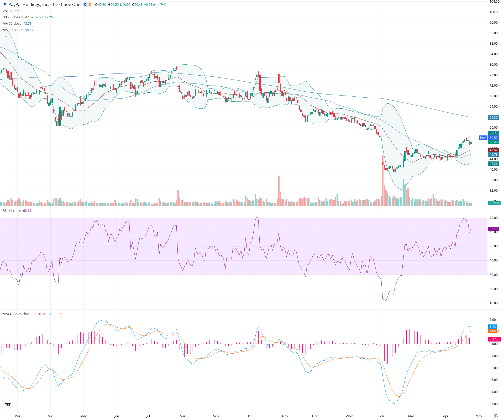Screen dimensions: 504x420
Task: Click the 62.11 RSI value label
Action: [493, 229]
